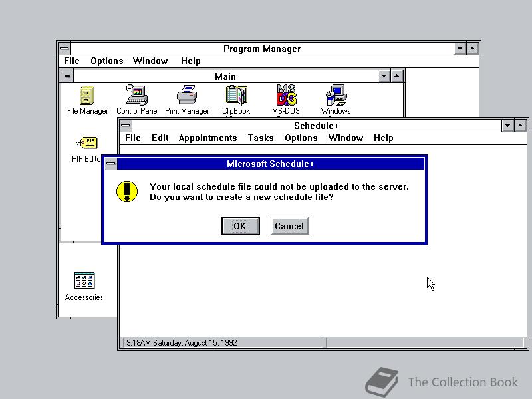Open Schedule+ Edit menu

160,138
